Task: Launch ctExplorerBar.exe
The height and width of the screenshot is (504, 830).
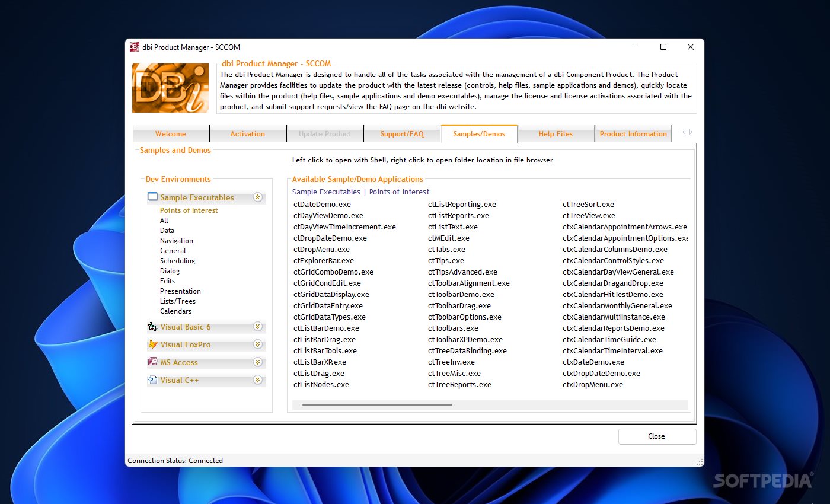Action: pyautogui.click(x=324, y=261)
